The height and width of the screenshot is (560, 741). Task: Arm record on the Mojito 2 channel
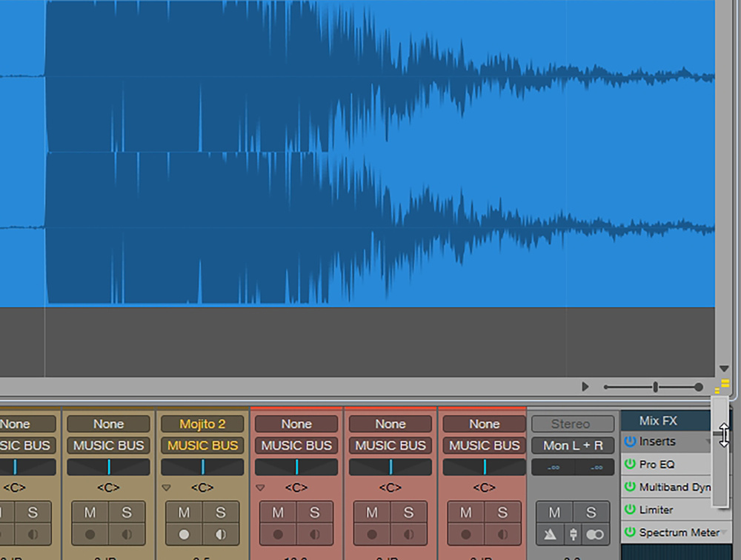pyautogui.click(x=184, y=534)
